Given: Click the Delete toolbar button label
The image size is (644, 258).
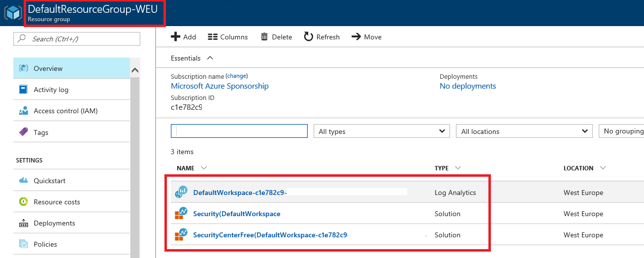Looking at the screenshot, I should pos(282,37).
